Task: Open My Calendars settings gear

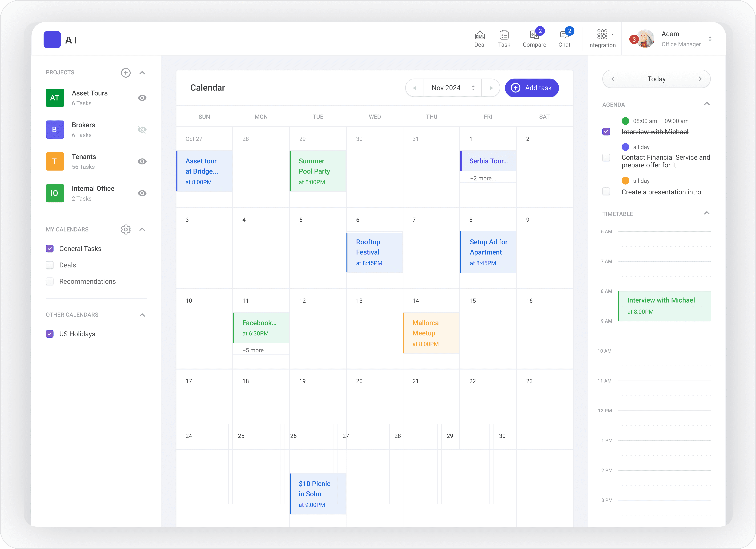Action: 126,229
